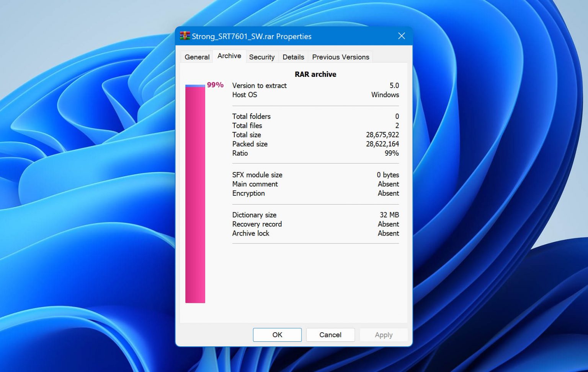This screenshot has width=588, height=372.
Task: Click the pink compression ratio bar
Action: coord(195,191)
